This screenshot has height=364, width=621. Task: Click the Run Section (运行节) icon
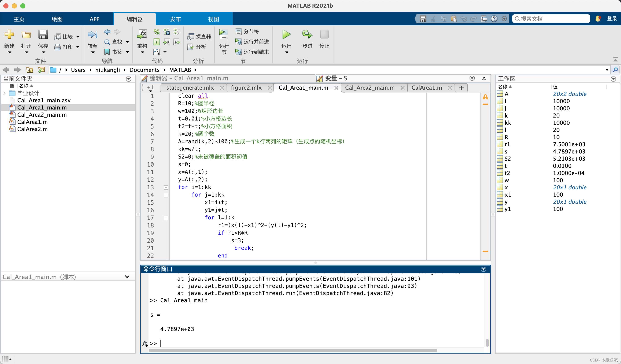click(x=224, y=34)
